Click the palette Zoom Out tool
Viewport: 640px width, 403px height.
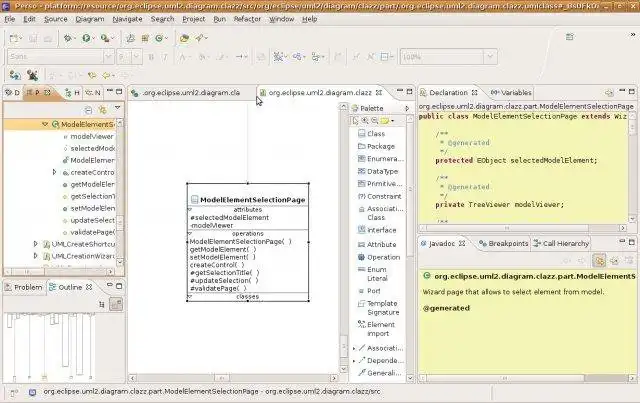coord(374,121)
